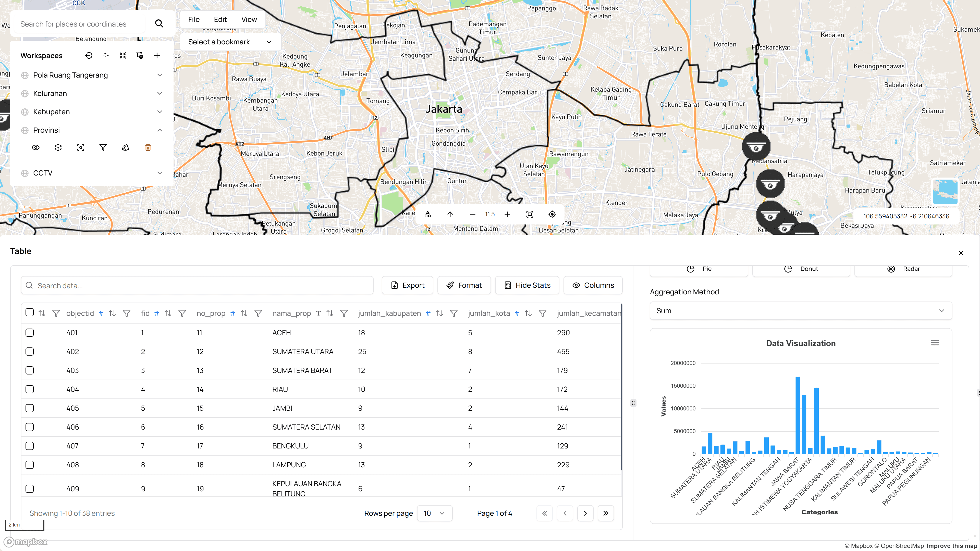Screen dimensions: 980x551
Task: Open the View menu
Action: (249, 19)
